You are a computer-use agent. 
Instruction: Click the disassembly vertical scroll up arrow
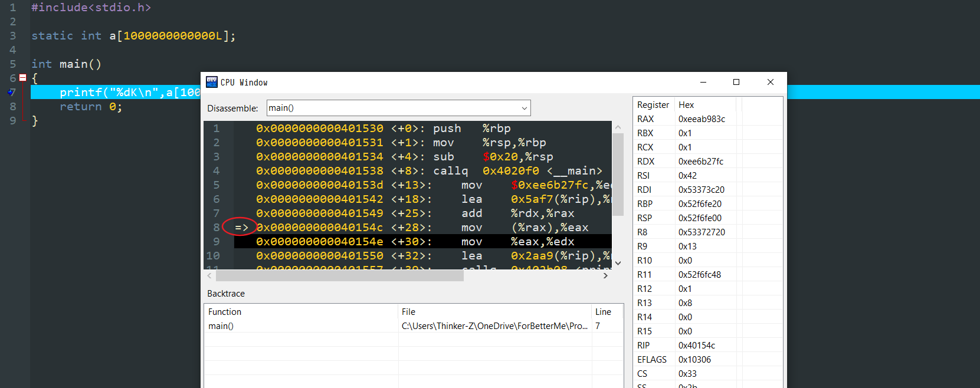618,127
